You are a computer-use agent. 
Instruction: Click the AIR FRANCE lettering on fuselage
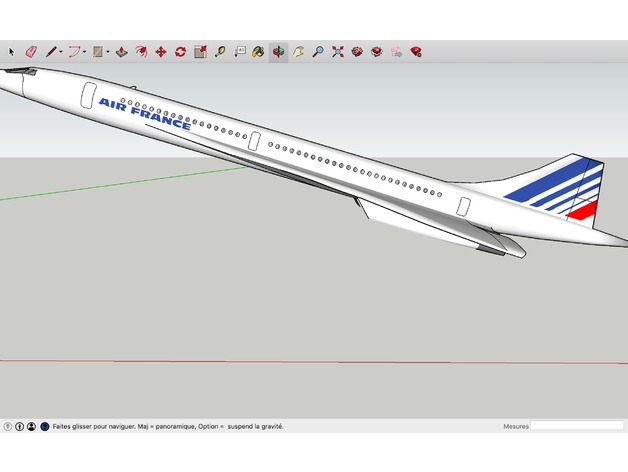[x=145, y=114]
